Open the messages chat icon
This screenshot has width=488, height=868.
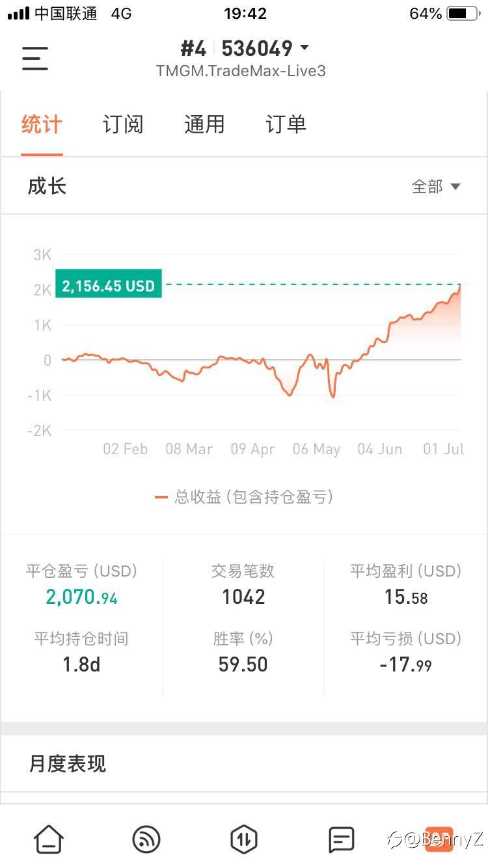tap(341, 839)
